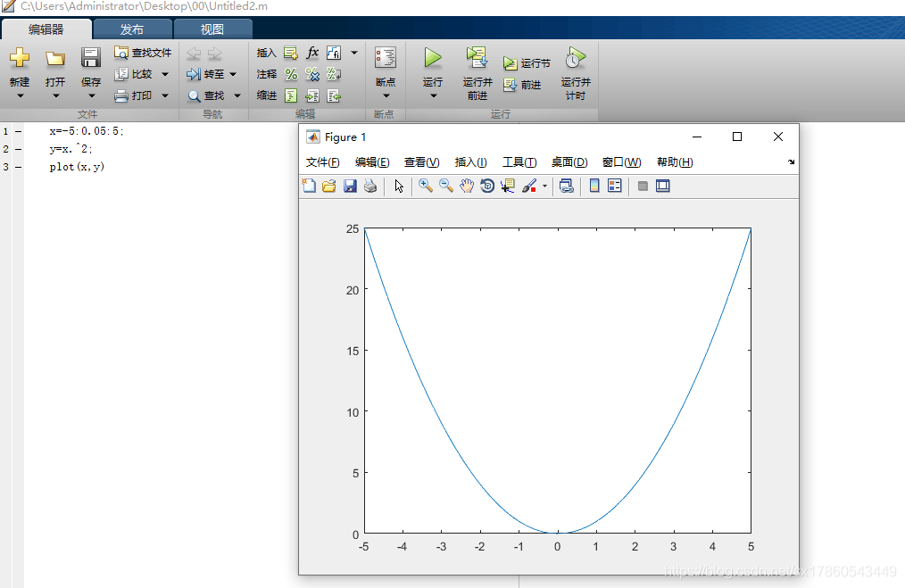Screen dimensions: 905x588
Task: Click the save figure icon in Figure 1
Action: coord(350,186)
